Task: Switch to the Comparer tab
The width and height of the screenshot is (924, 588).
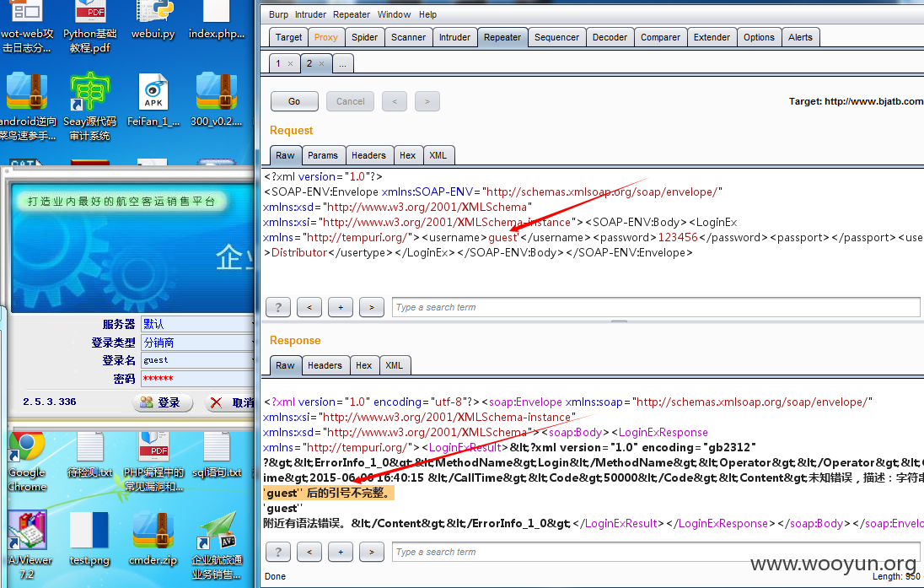Action: coord(661,37)
